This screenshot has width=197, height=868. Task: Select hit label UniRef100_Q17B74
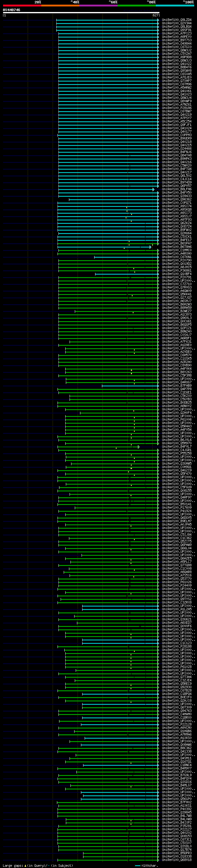coord(177,850)
